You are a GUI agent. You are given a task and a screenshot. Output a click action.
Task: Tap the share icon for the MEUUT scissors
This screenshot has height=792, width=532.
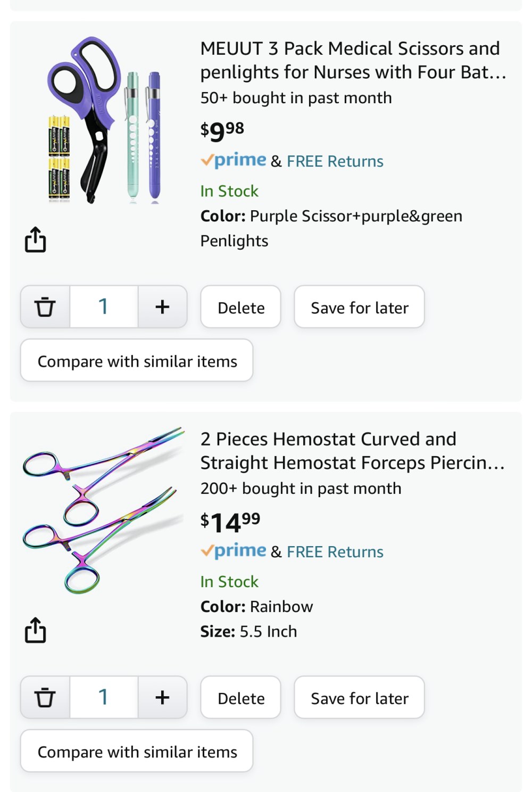tap(35, 240)
